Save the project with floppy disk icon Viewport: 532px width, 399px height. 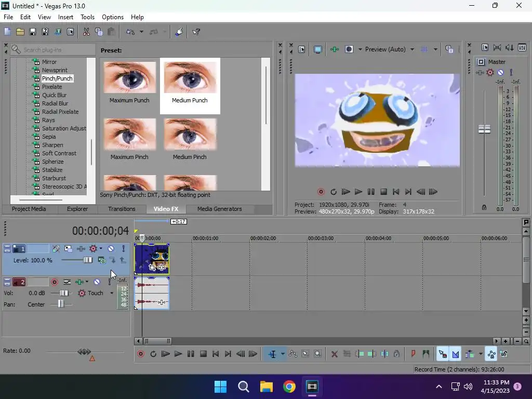pos(33,32)
